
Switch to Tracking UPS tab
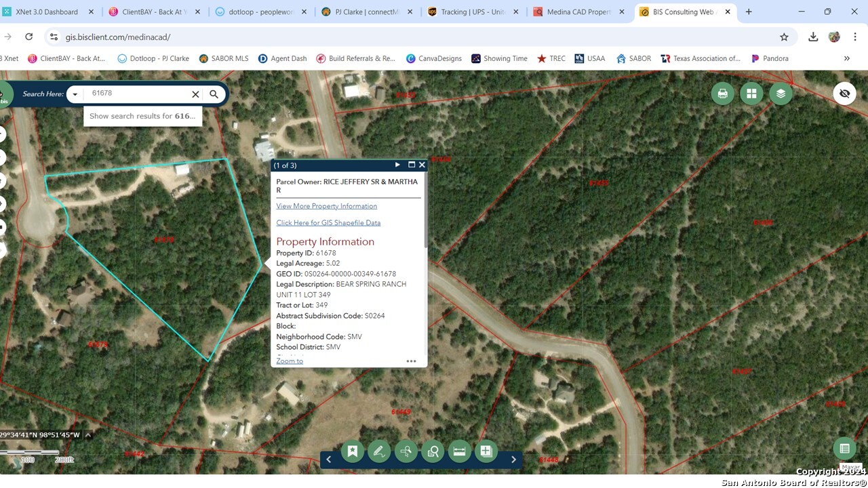[473, 12]
